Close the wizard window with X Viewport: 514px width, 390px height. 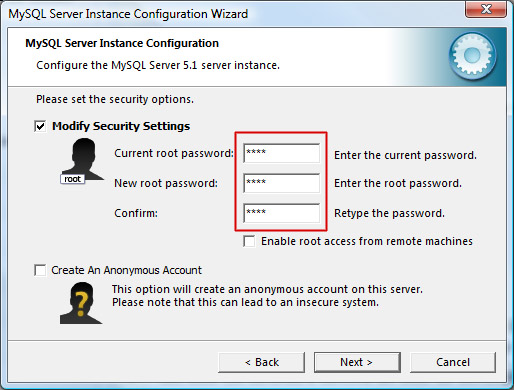coord(486,9)
